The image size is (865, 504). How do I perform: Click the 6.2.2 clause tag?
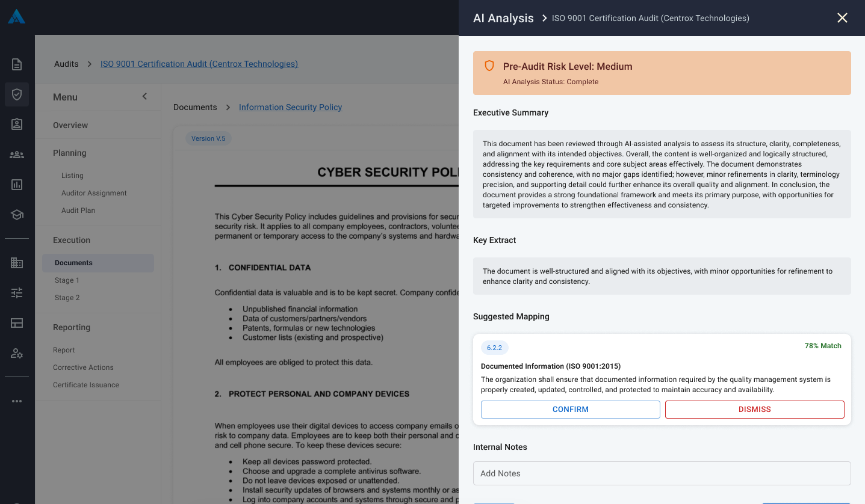(x=494, y=348)
